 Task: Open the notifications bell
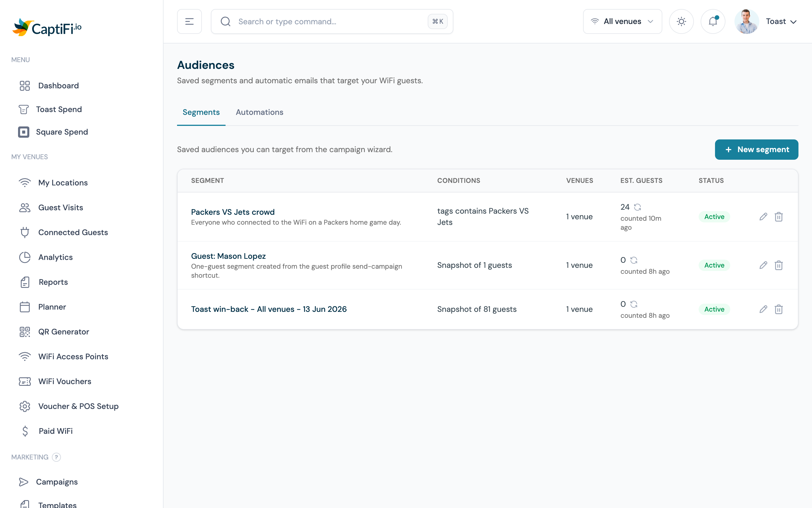click(713, 21)
